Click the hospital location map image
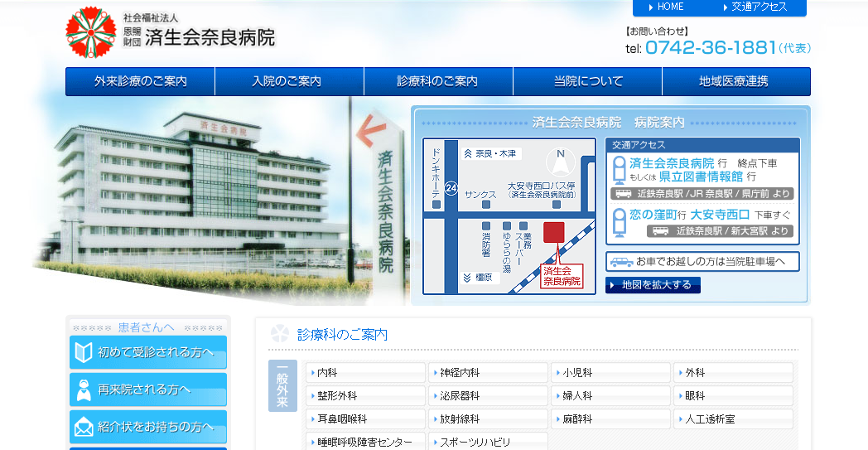Image resolution: width=868 pixels, height=450 pixels. click(x=509, y=216)
